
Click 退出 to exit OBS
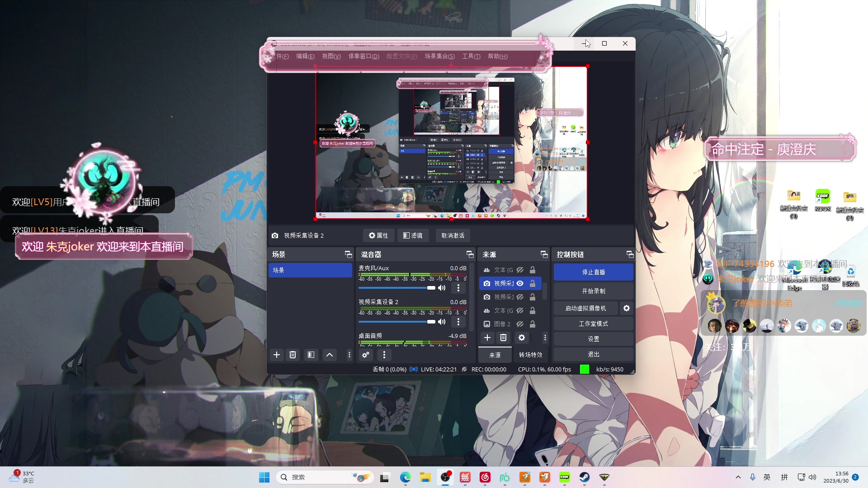[593, 354]
